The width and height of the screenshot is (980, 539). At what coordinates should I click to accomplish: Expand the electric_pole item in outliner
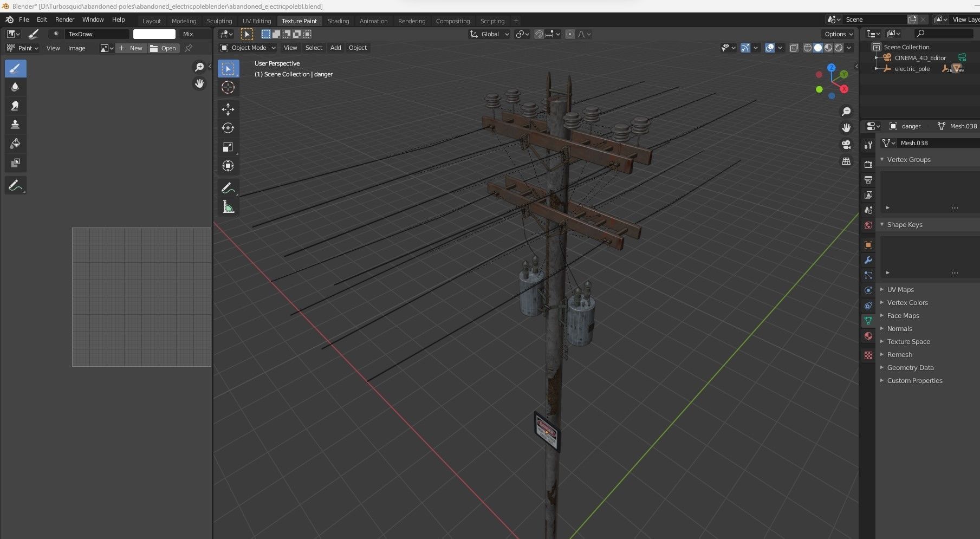[x=877, y=69]
